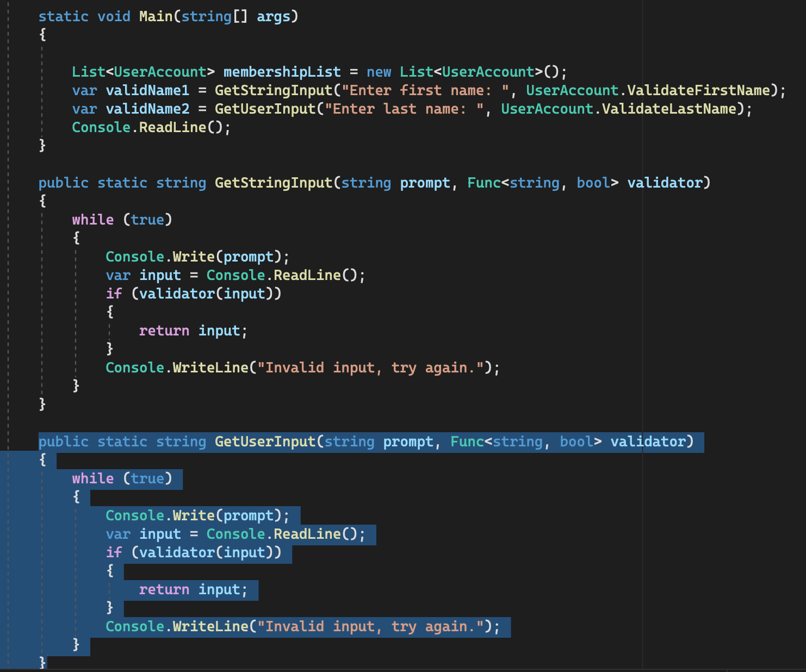Click the validName1 variable
The image size is (806, 672).
pyautogui.click(x=147, y=90)
